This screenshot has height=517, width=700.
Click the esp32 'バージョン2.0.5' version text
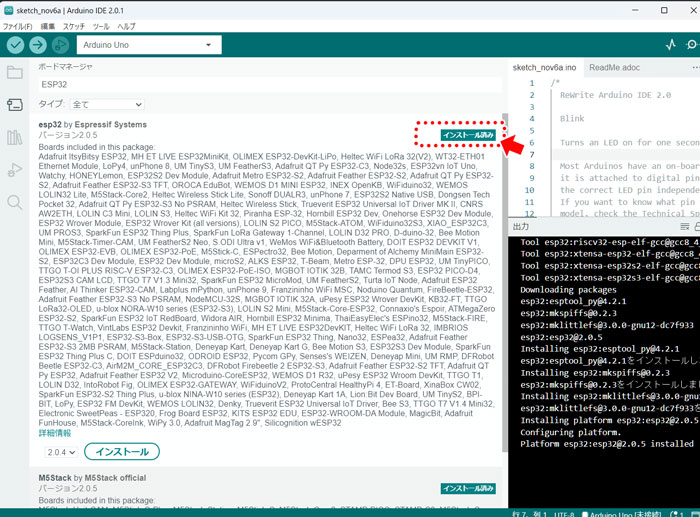(68, 135)
